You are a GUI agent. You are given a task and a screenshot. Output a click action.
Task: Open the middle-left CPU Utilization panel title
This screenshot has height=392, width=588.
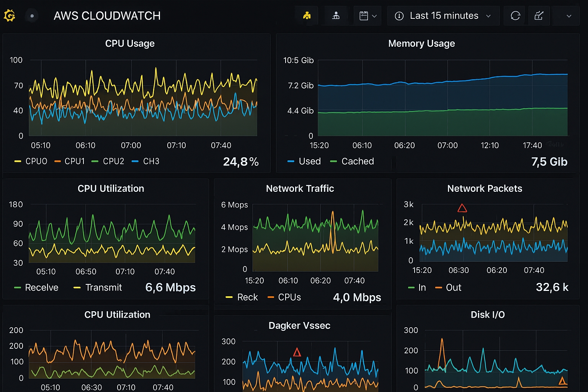111,188
